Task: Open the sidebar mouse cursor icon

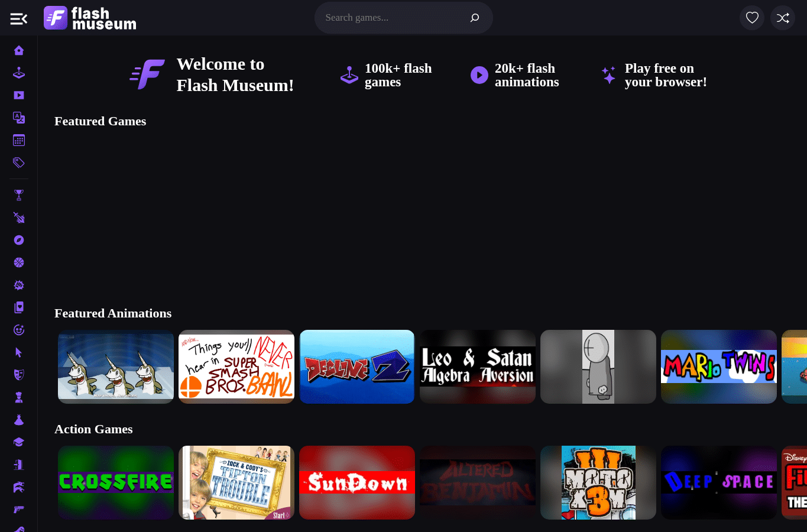Action: [19, 352]
